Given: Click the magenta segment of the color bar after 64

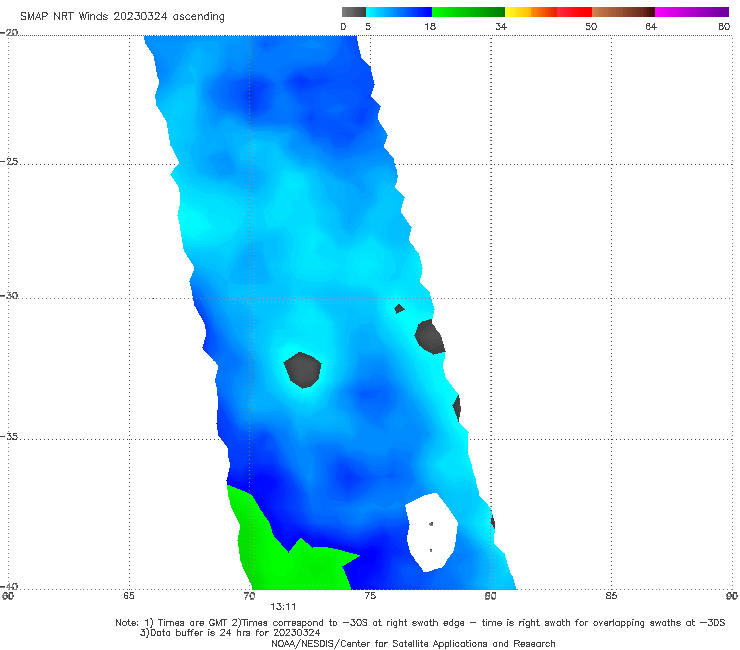Looking at the screenshot, I should (x=692, y=12).
